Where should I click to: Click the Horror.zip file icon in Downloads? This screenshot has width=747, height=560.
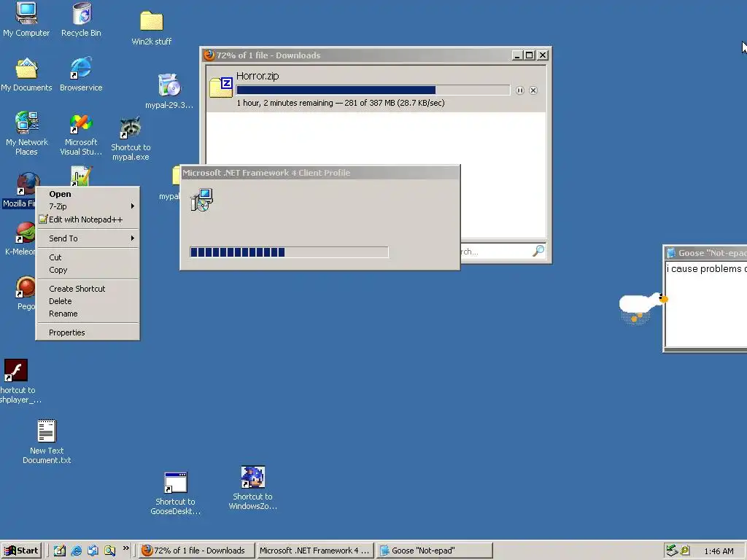point(221,87)
